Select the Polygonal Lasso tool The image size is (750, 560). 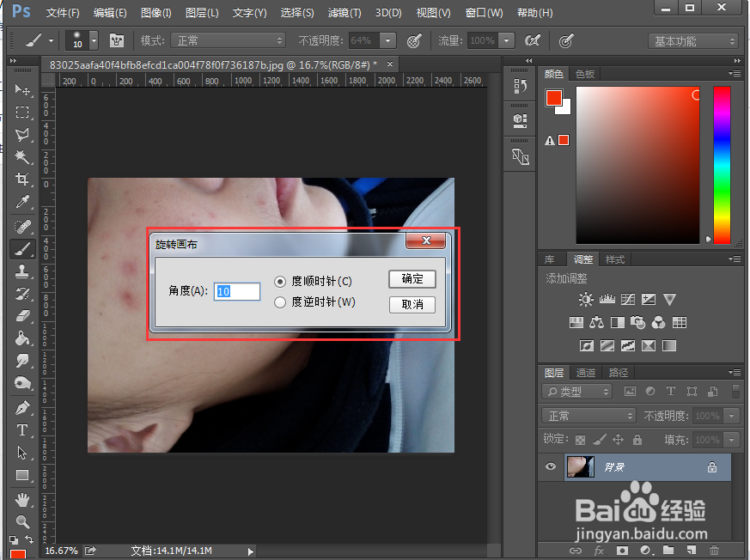coord(22,134)
